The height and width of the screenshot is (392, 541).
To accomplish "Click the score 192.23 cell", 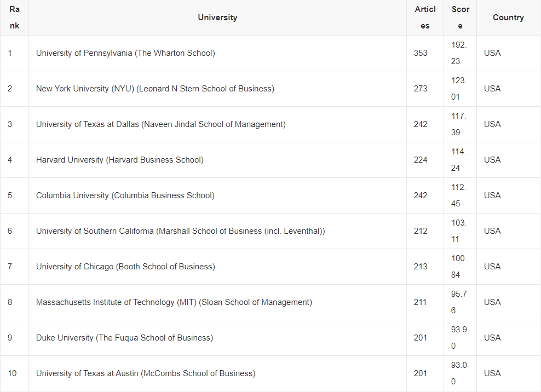I will point(459,53).
